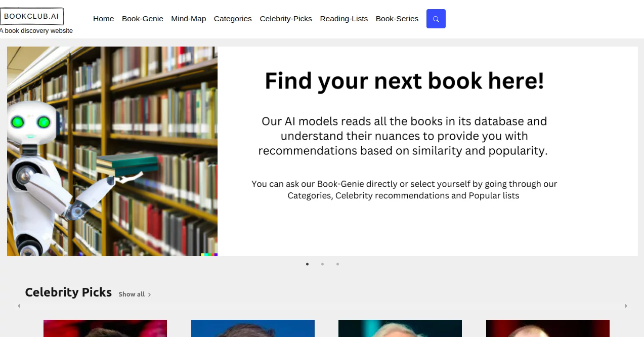The width and height of the screenshot is (644, 337).
Task: Go back using left carousel arrow
Action: tap(18, 306)
